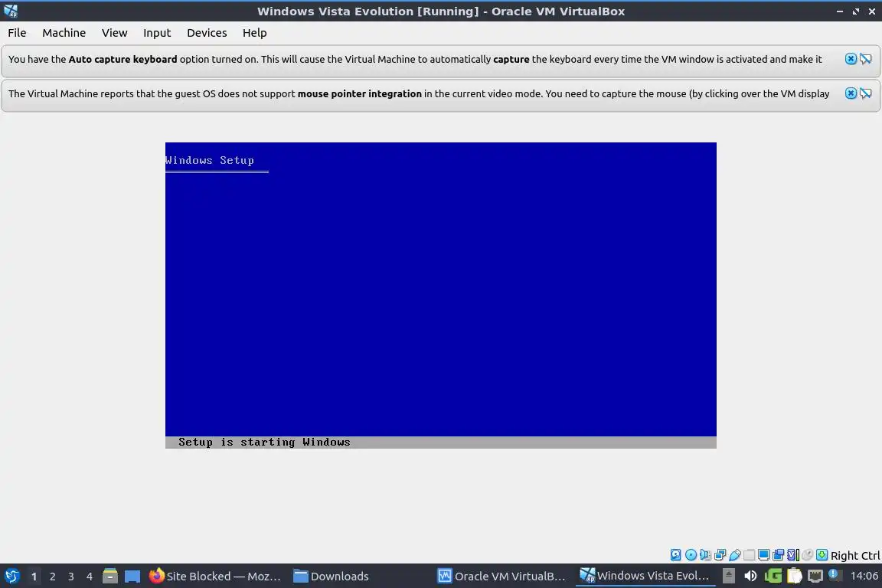Click the 14:06 clock
882x588 pixels.
864,576
